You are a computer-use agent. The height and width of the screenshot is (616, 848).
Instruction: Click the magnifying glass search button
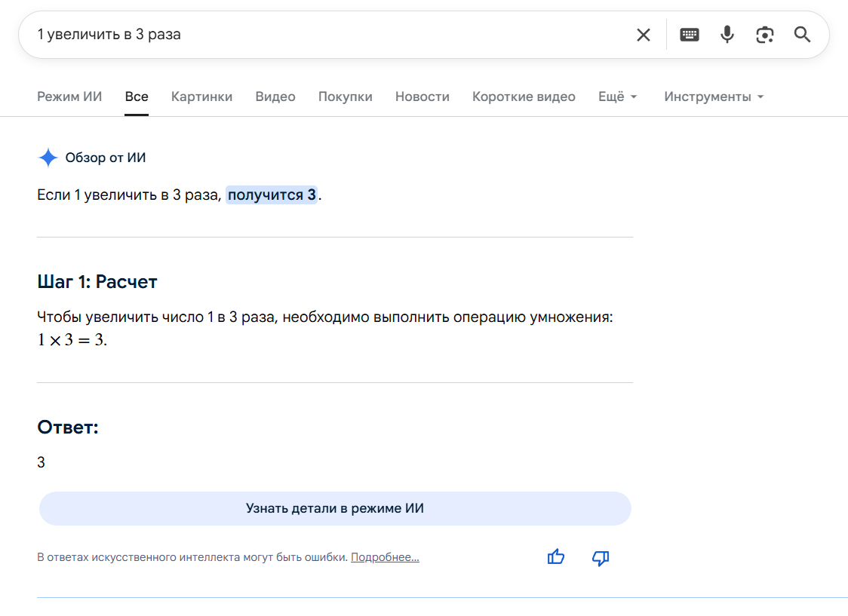coord(803,35)
